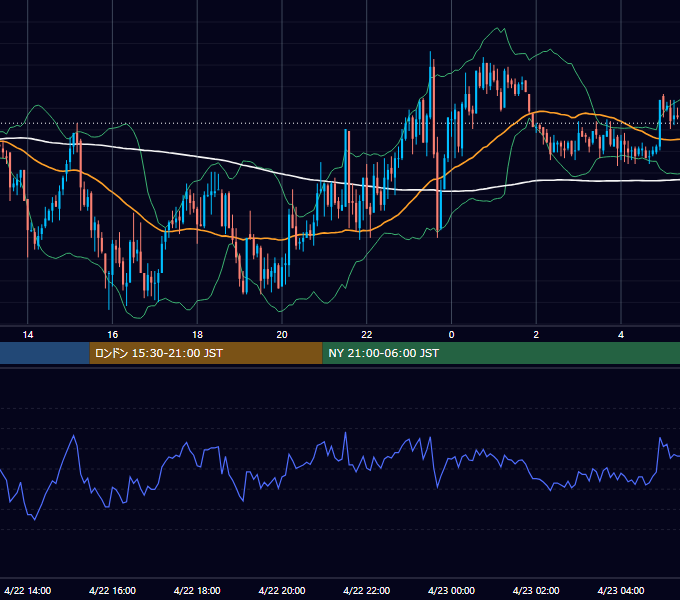Click the 4/22 20:00 time label
The height and width of the screenshot is (600, 680).
click(282, 590)
